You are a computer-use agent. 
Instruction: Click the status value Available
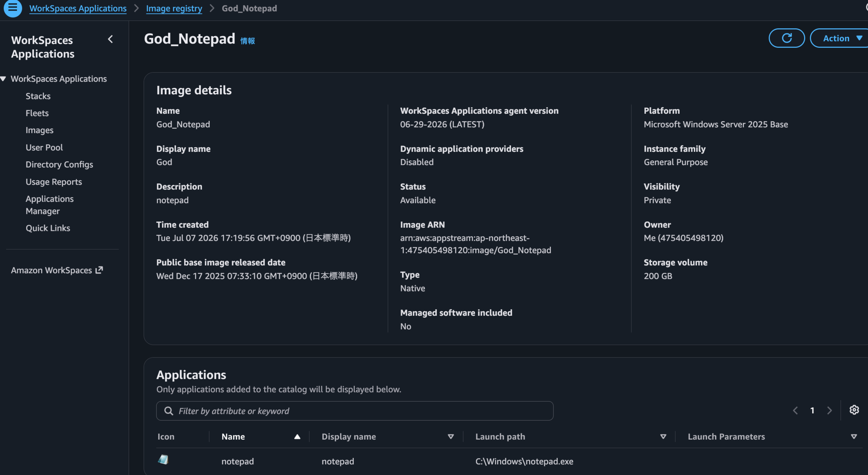coord(418,200)
